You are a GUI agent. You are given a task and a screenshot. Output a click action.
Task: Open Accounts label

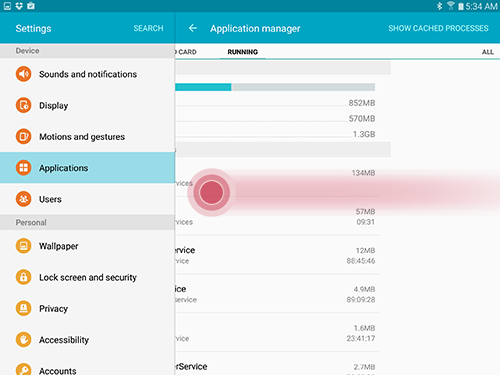coord(58,371)
